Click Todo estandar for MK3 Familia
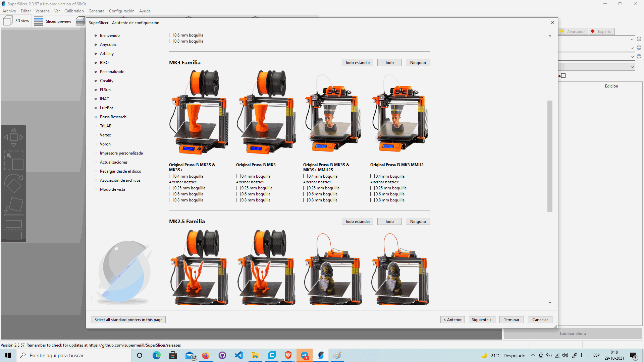This screenshot has height=362, width=644. (358, 63)
